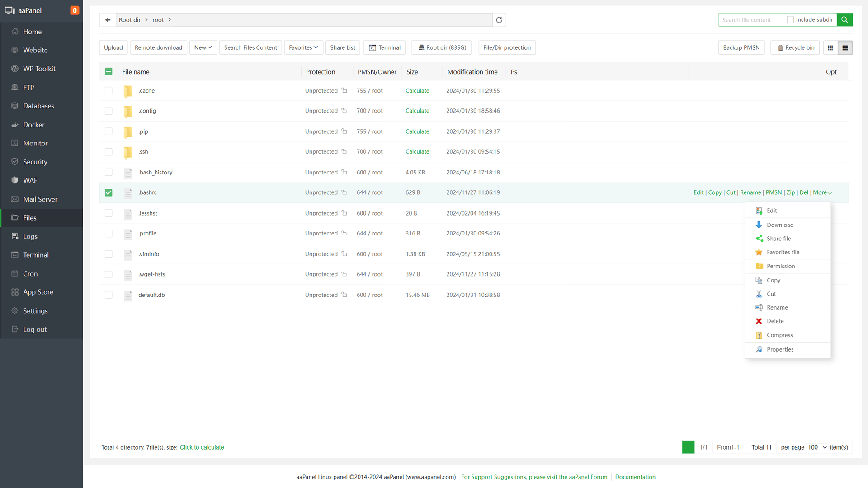
Task: Click the green search magnifier button
Action: (844, 20)
